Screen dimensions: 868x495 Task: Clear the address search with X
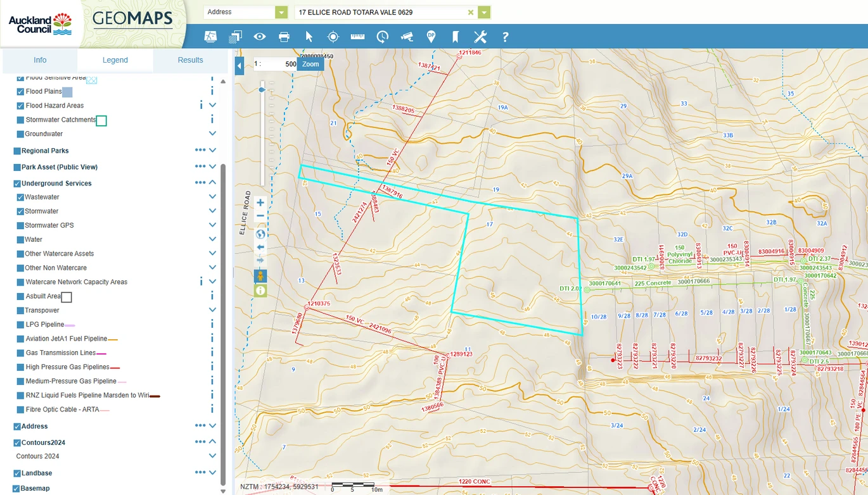(x=471, y=12)
